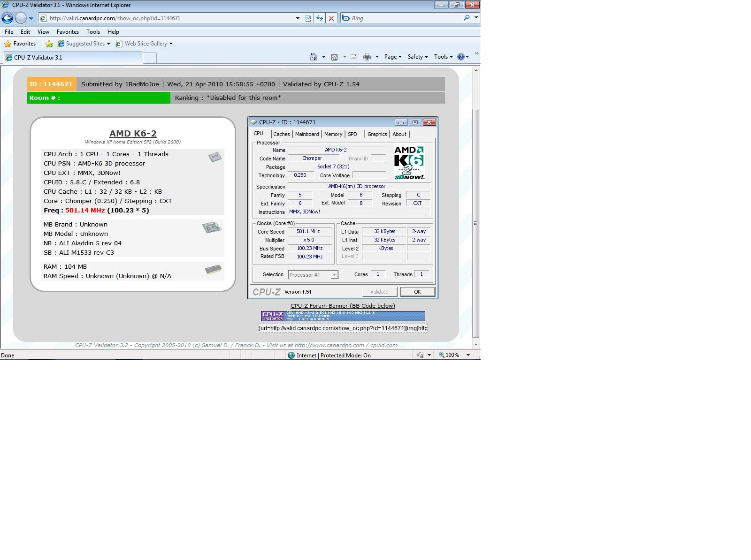This screenshot has height=560, width=751.
Task: Click the Home page icon
Action: point(314,57)
